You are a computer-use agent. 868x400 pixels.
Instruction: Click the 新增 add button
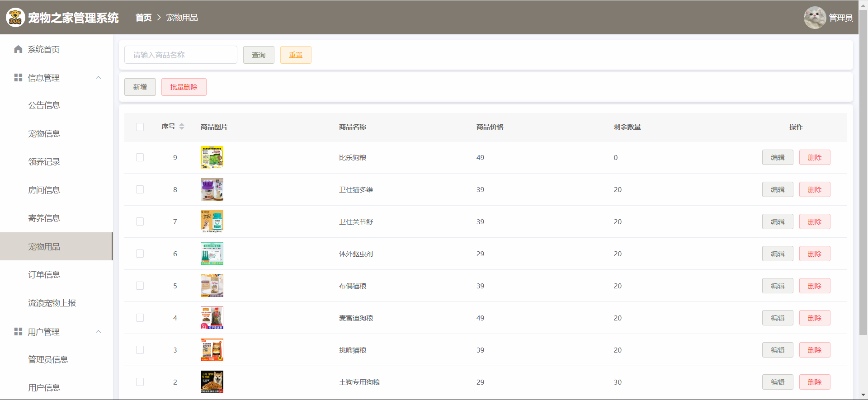[x=140, y=87]
